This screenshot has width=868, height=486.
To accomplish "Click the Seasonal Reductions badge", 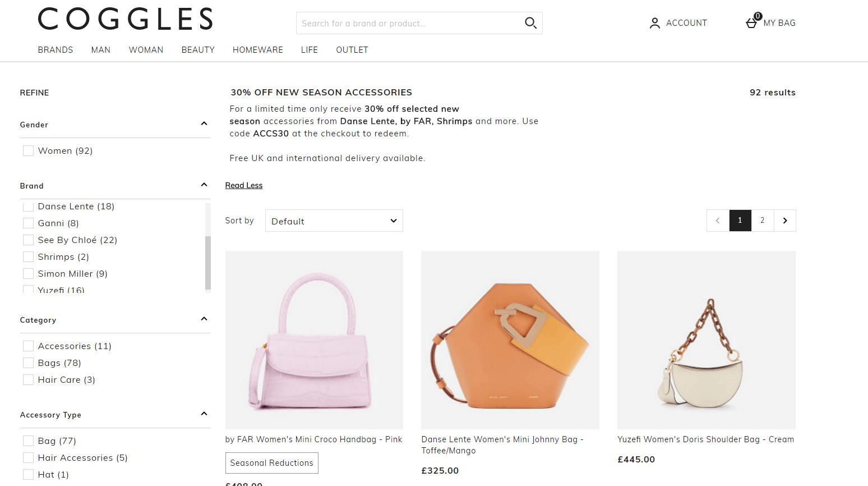I will [272, 463].
